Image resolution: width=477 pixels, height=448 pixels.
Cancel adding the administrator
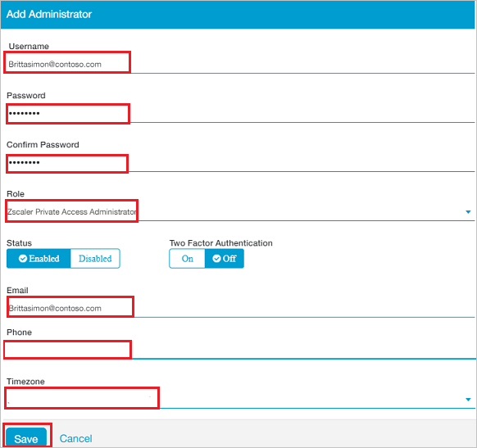(75, 438)
